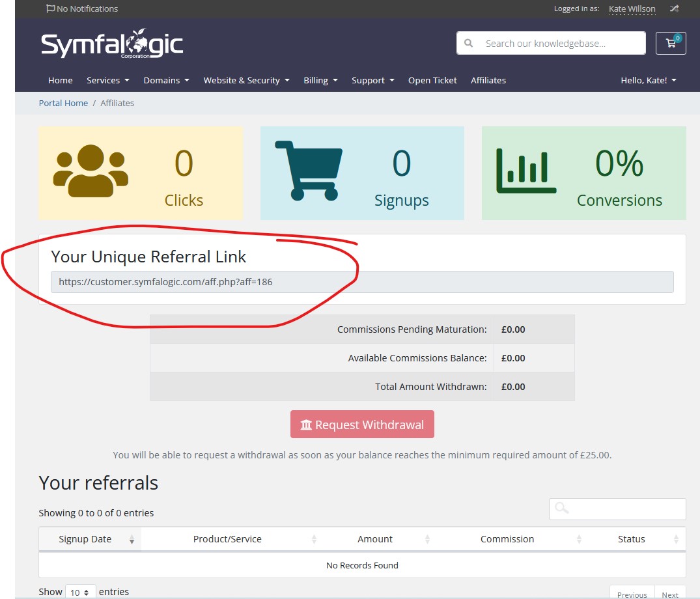The width and height of the screenshot is (700, 599).
Task: Click the Conversions bar chart icon
Action: (x=525, y=172)
